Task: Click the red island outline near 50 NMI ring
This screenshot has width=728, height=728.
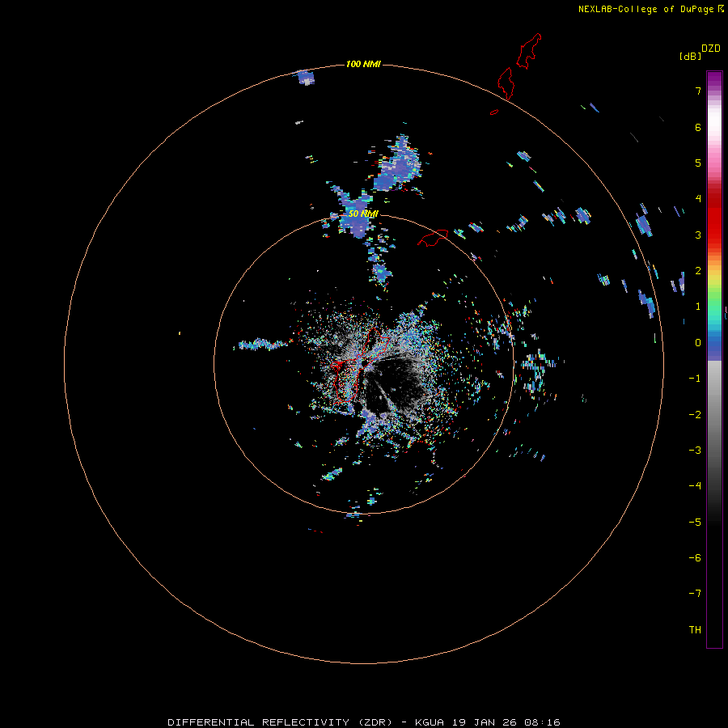Action: click(433, 238)
